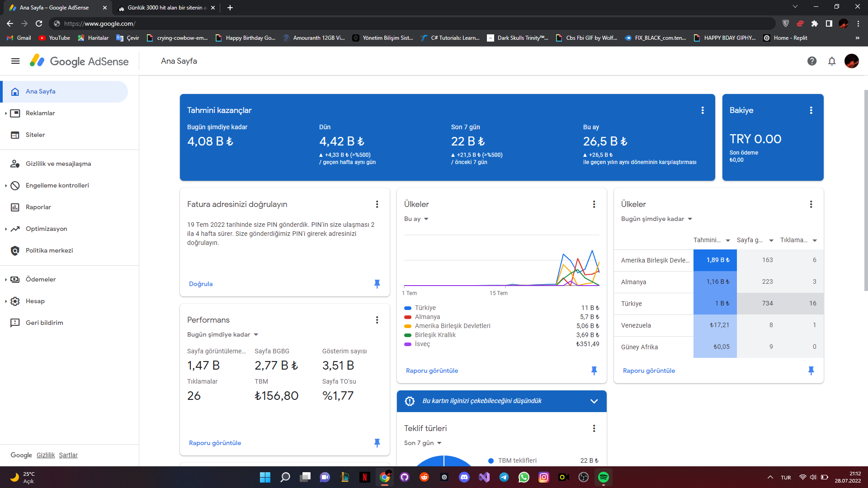Open Chrome extensions puzzle icon
The height and width of the screenshot is (488, 868).
[x=815, y=23]
